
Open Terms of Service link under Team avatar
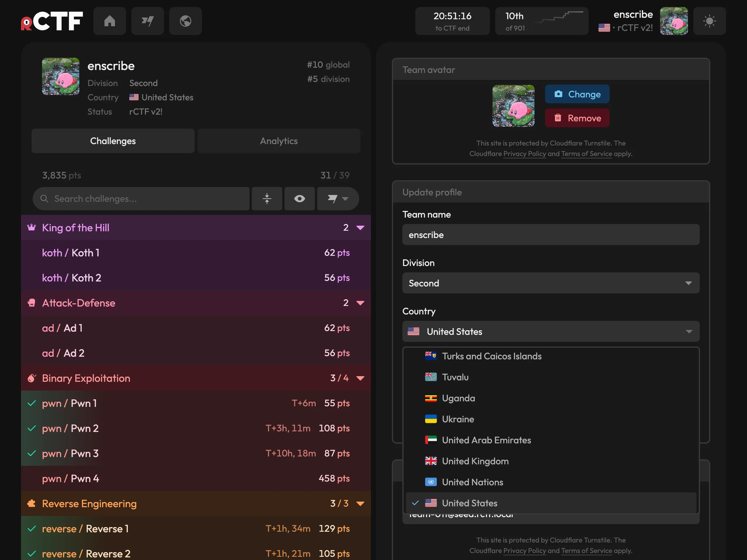586,154
